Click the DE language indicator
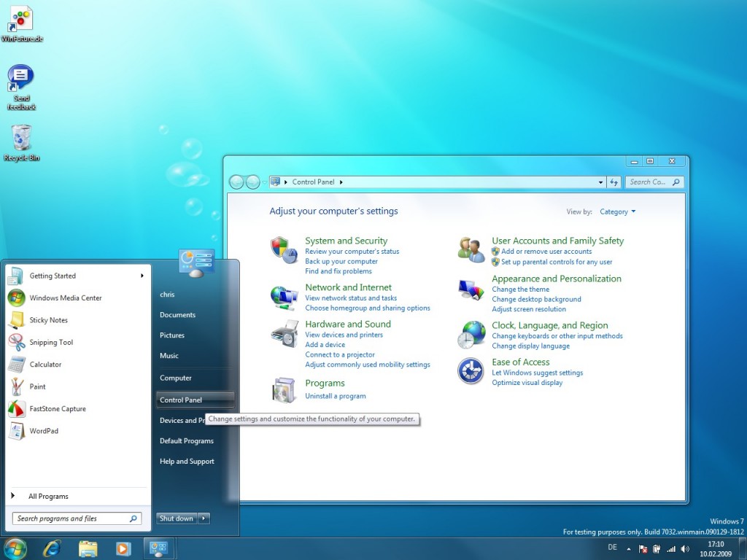 612,547
